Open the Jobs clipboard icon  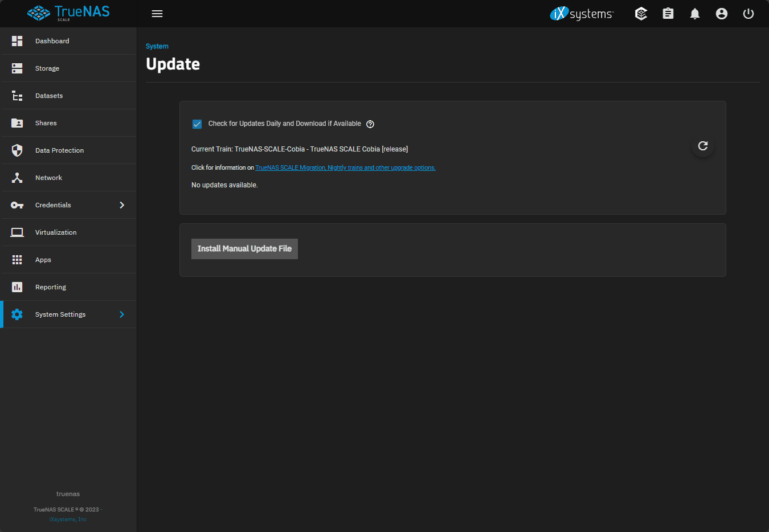click(668, 14)
